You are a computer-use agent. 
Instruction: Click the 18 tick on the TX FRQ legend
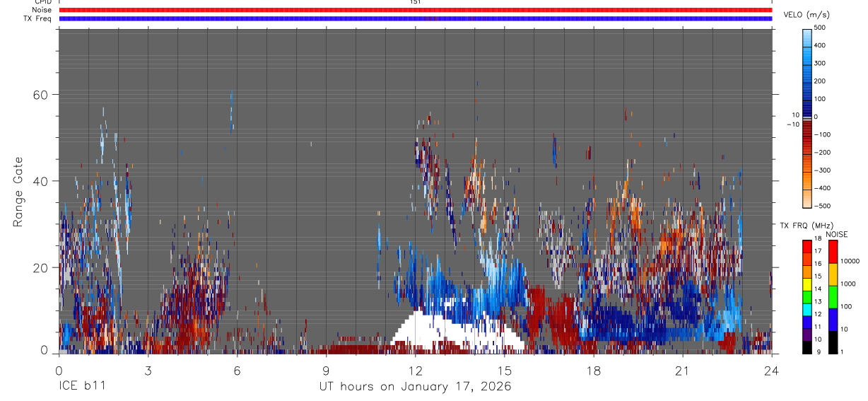[817, 239]
